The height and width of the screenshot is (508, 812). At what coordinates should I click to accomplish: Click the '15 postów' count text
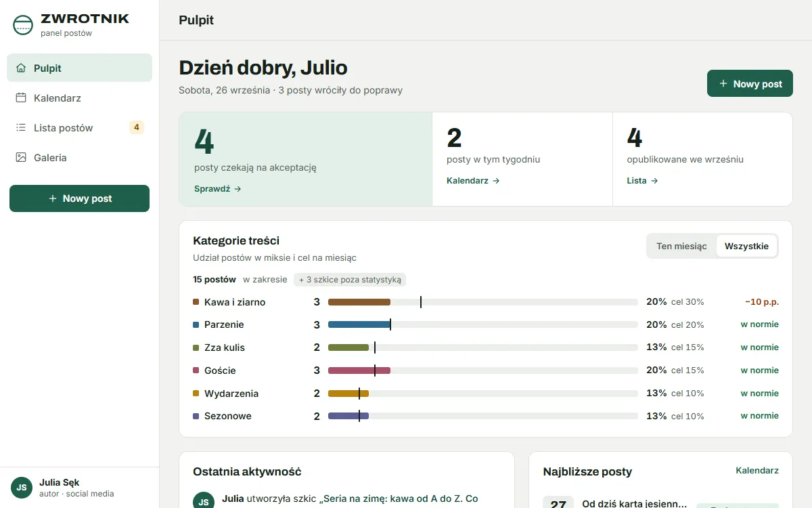pos(215,279)
